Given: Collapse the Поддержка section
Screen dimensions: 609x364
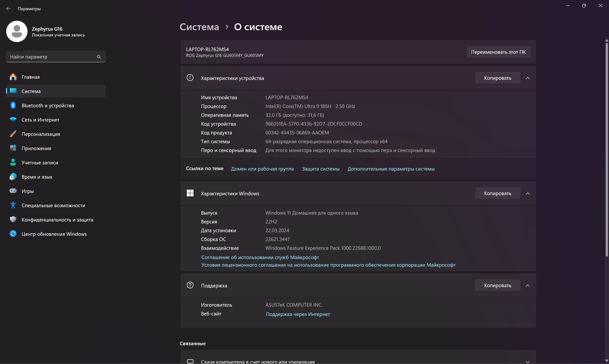Looking at the screenshot, I should (x=528, y=285).
